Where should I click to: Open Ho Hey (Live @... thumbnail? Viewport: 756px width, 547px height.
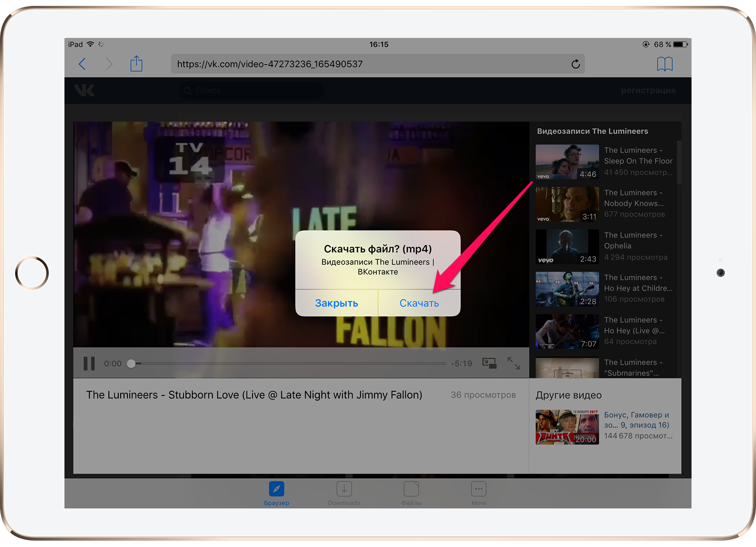click(567, 332)
